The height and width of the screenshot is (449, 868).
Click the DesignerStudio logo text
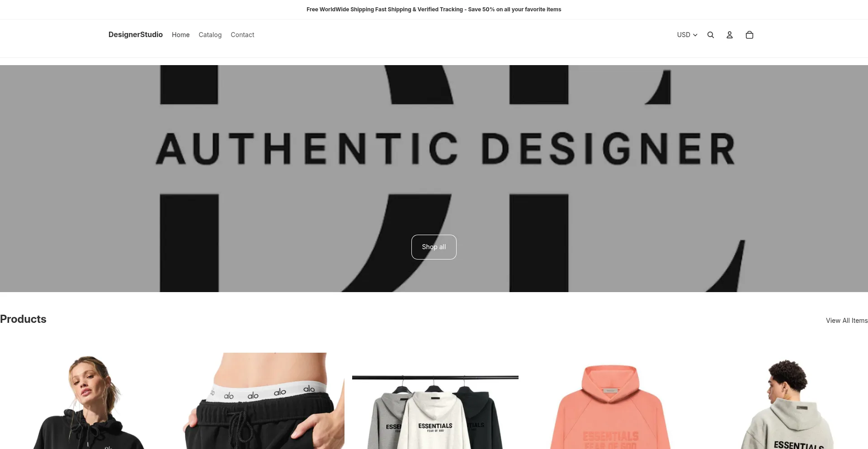pos(136,34)
